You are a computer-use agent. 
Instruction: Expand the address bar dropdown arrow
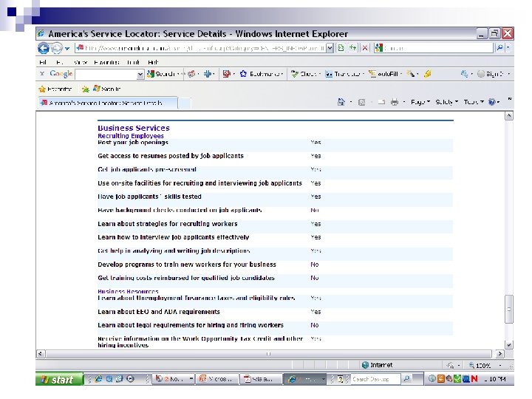point(330,48)
